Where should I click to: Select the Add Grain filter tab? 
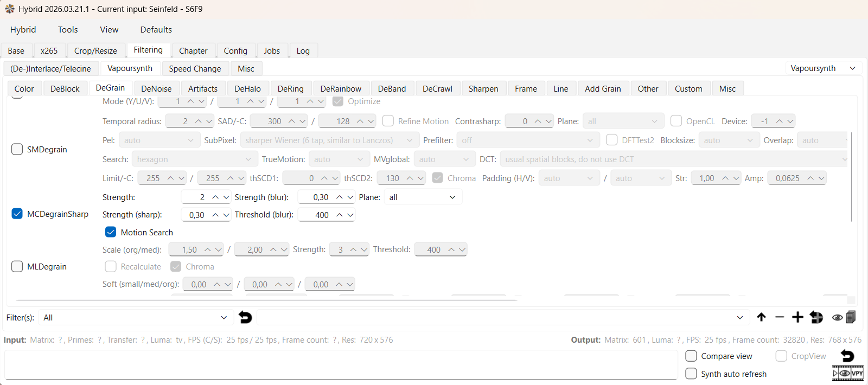603,88
